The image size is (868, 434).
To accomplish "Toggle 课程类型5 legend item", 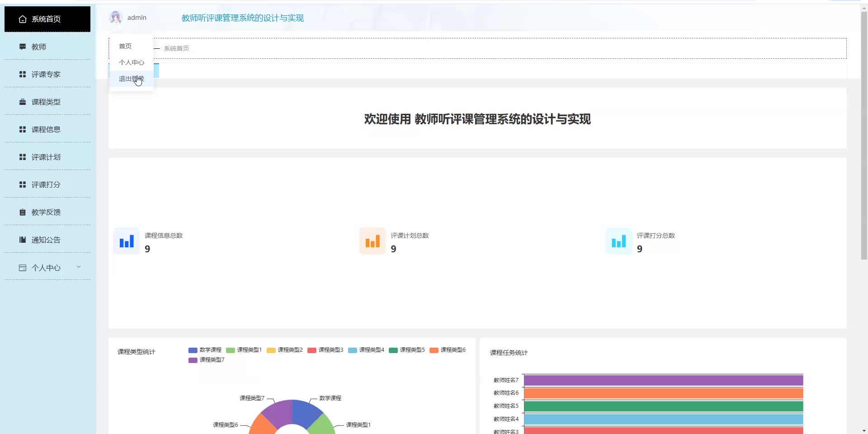I will [x=407, y=350].
